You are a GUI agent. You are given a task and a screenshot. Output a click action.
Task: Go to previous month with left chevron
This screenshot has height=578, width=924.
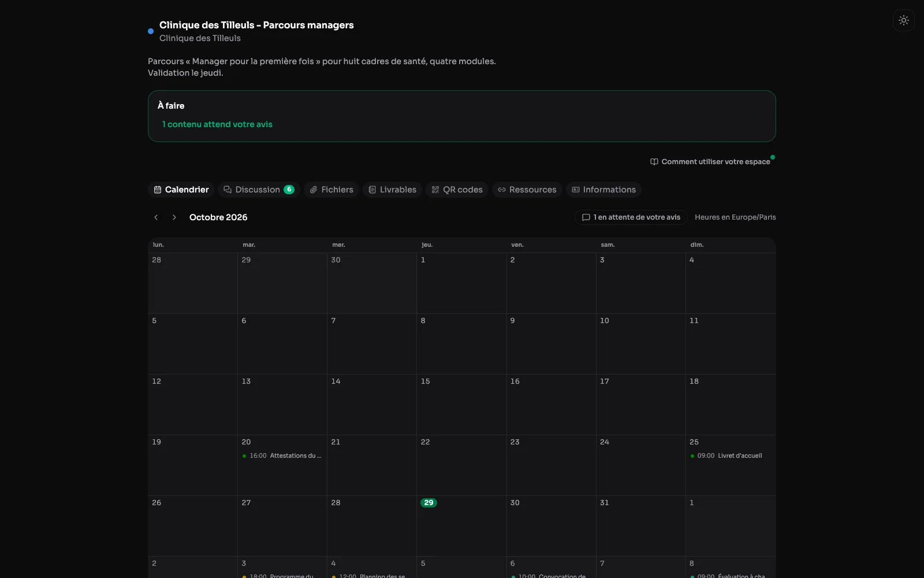[156, 217]
